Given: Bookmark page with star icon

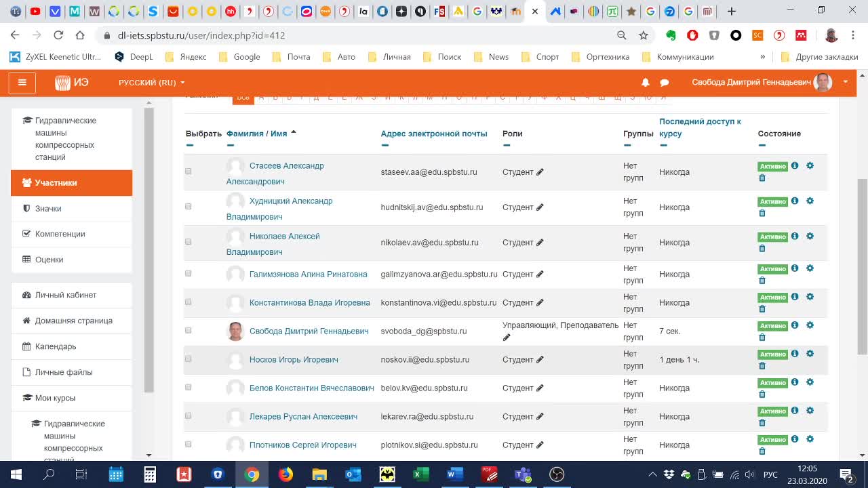Looking at the screenshot, I should pyautogui.click(x=644, y=35).
